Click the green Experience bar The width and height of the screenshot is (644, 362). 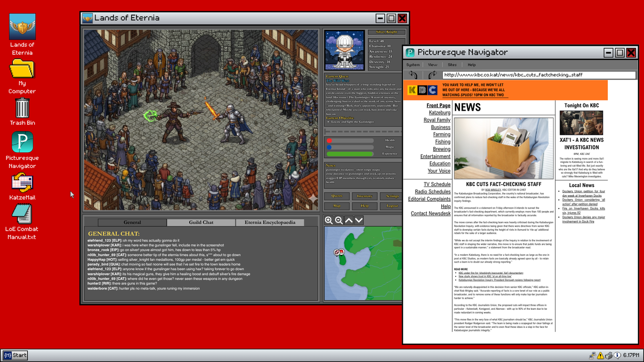(350, 154)
